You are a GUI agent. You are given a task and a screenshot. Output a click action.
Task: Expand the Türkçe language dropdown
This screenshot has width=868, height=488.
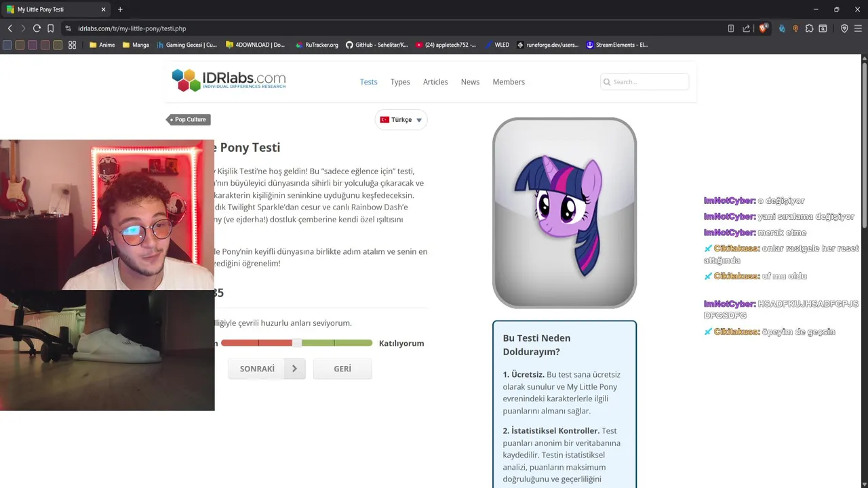click(x=401, y=119)
